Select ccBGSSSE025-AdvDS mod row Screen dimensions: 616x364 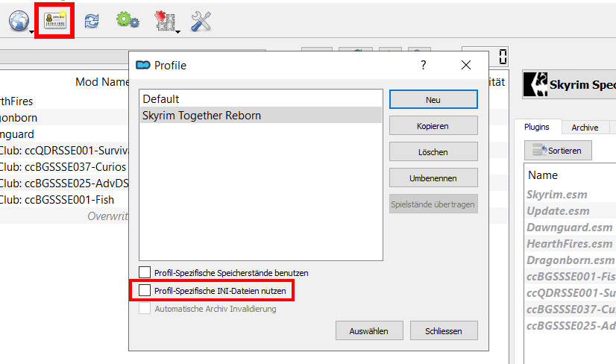point(64,183)
